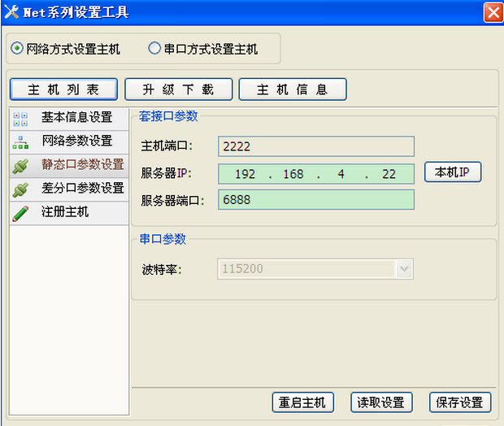
Task: Click the 串口参数 group label
Action: [163, 239]
